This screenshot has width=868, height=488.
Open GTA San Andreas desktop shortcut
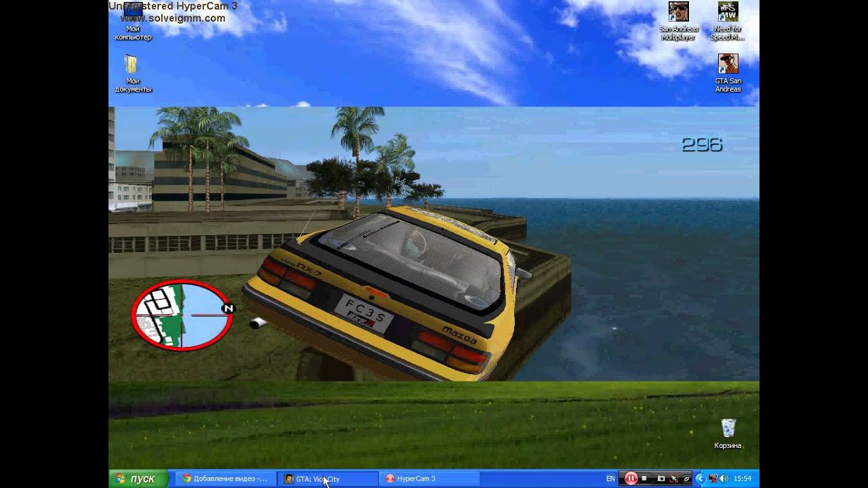pos(728,73)
